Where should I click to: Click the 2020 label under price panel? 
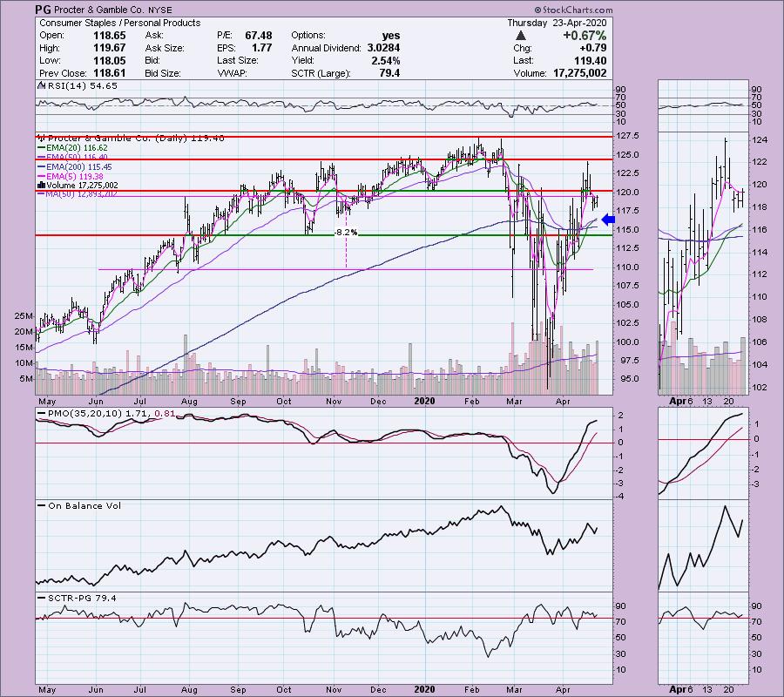click(424, 401)
